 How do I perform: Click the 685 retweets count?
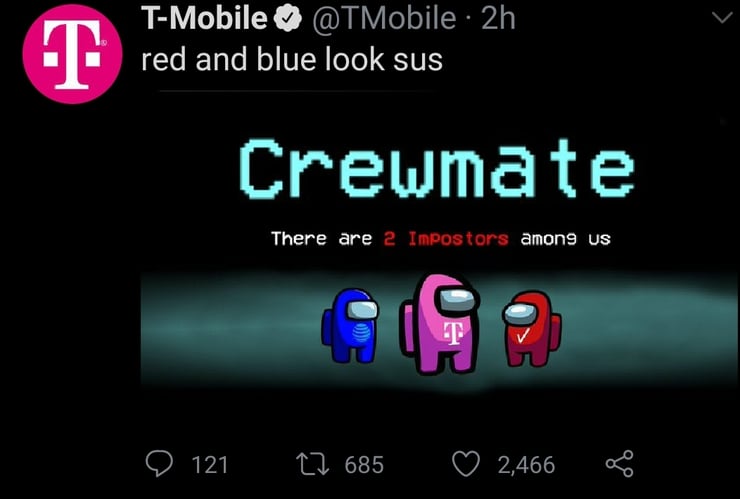pos(364,465)
